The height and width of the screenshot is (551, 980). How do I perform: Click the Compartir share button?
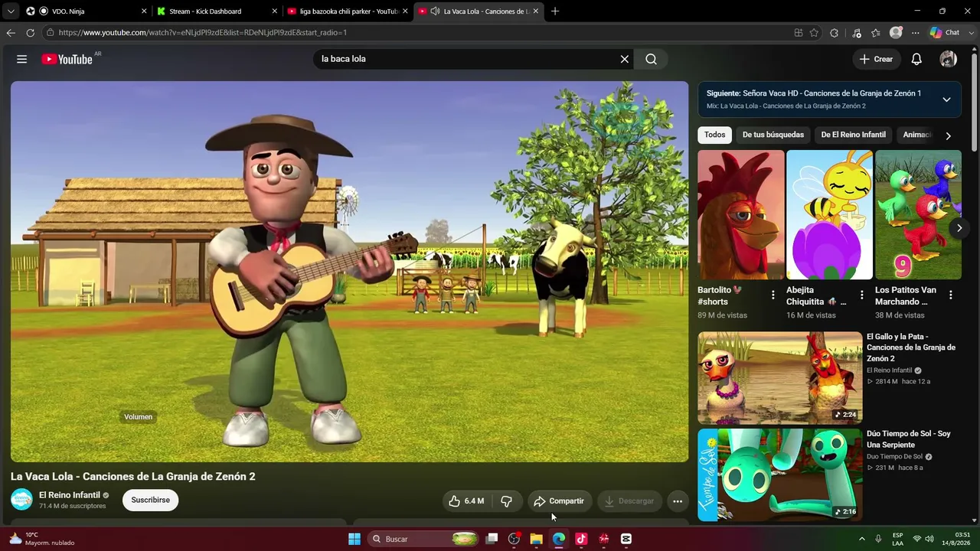coord(560,501)
